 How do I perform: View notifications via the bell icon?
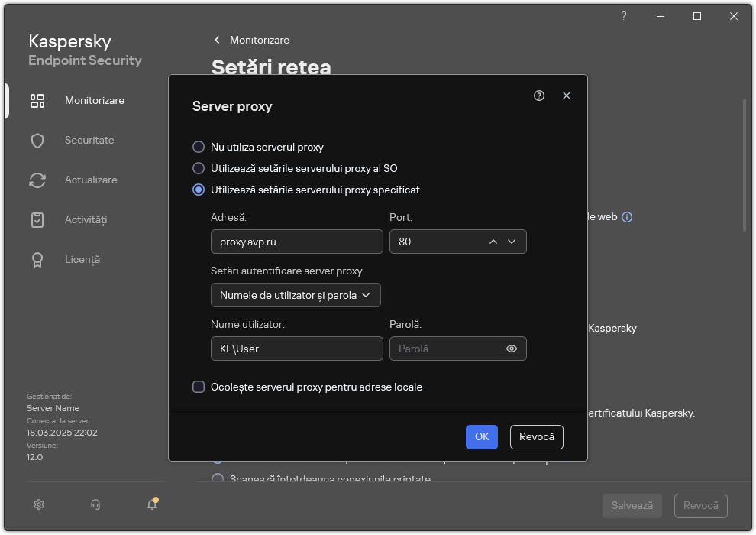tap(151, 505)
